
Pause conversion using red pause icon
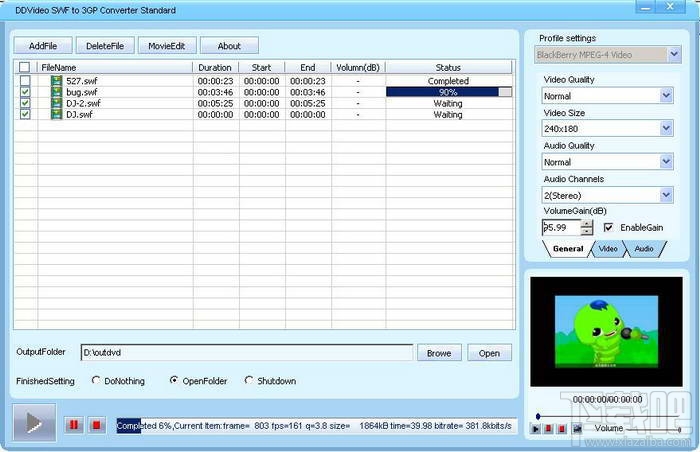pyautogui.click(x=74, y=425)
